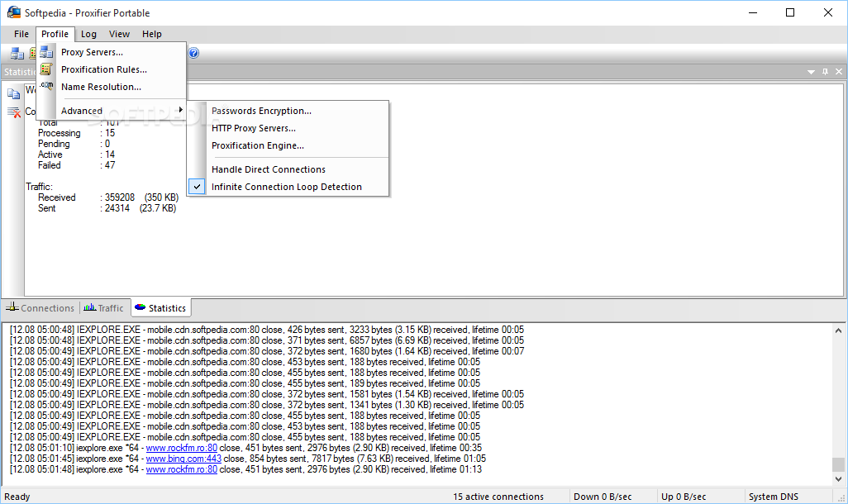Open the www.rockfm.ro:80 link at 05:01:48
This screenshot has width=848, height=504.
click(x=182, y=469)
